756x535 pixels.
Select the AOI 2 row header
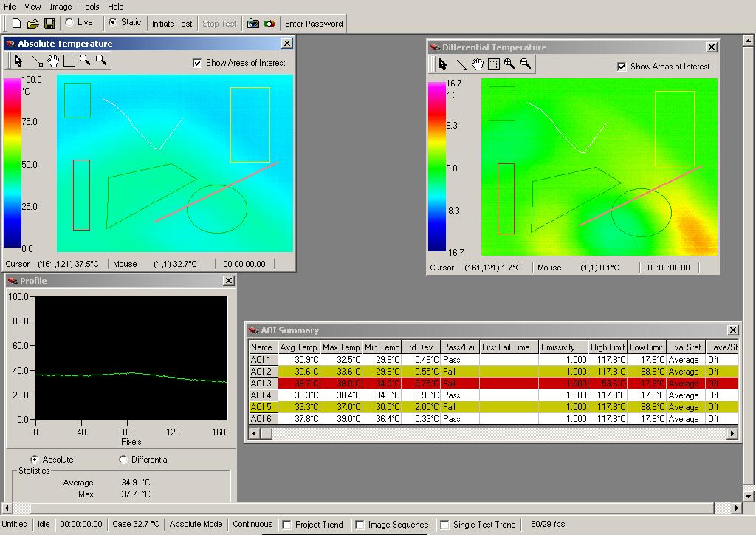click(x=264, y=372)
